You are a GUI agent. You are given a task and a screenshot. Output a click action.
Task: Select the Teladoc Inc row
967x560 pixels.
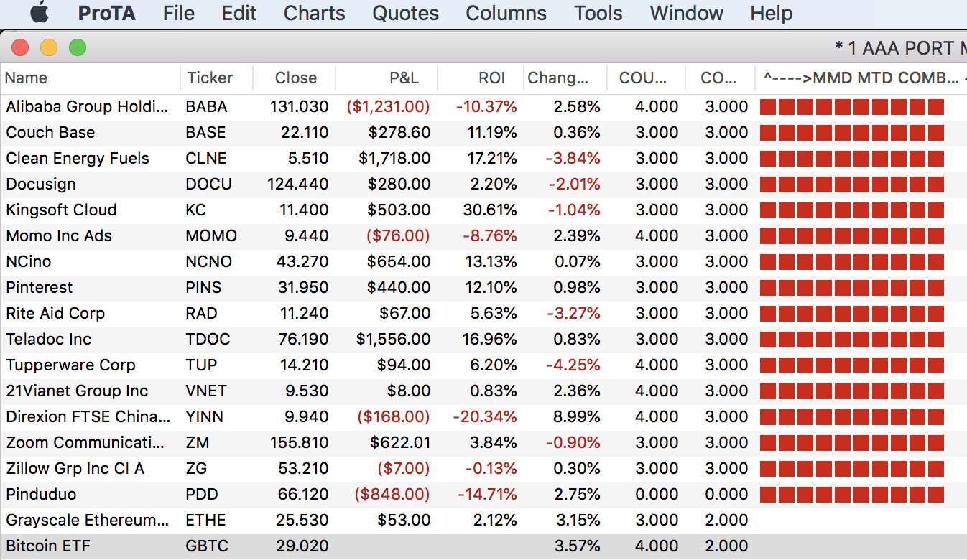(49, 340)
